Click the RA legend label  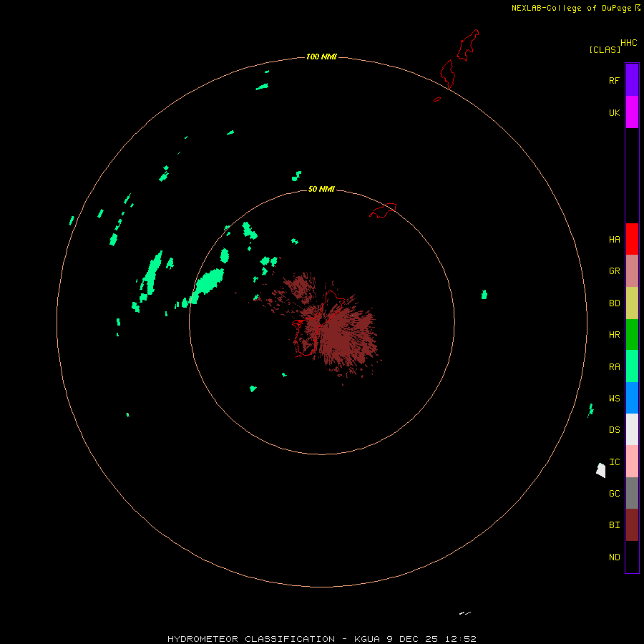pyautogui.click(x=614, y=367)
